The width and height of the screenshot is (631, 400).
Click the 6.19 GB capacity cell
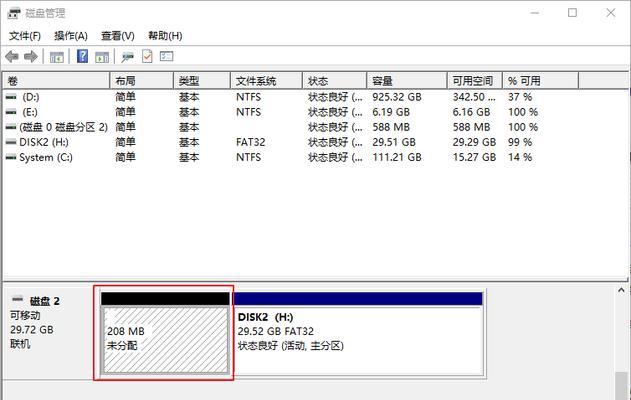tap(391, 112)
